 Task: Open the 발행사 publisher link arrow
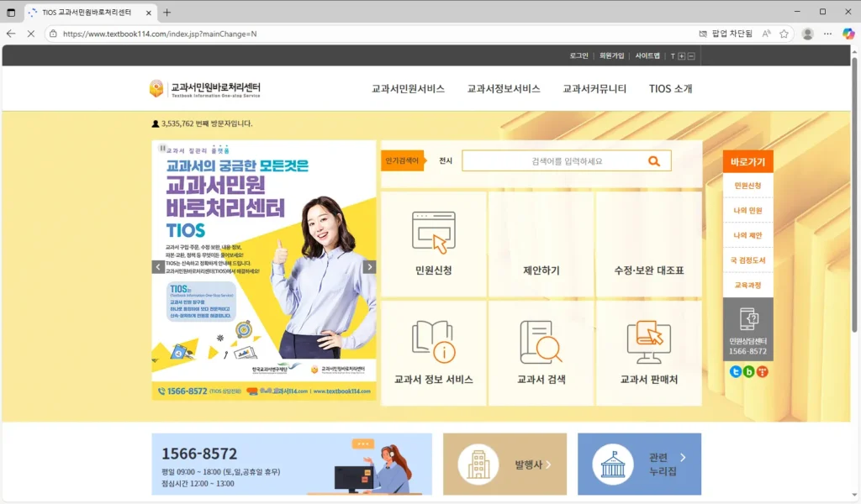[548, 464]
